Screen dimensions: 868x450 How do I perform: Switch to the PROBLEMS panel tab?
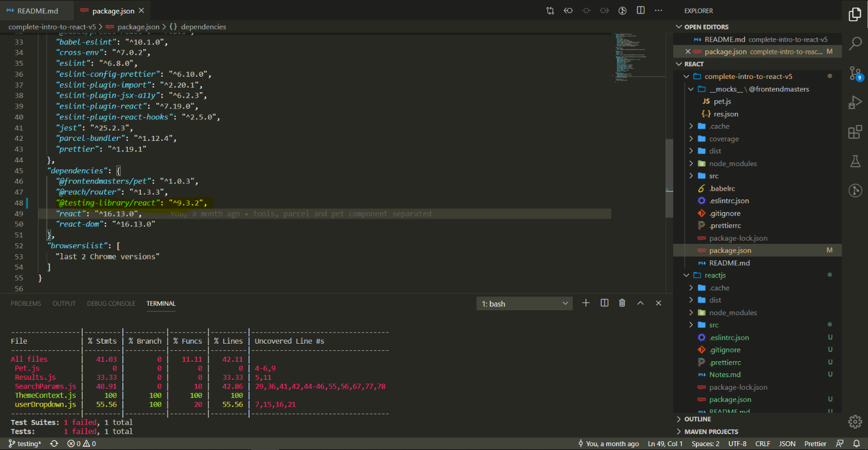tap(26, 304)
